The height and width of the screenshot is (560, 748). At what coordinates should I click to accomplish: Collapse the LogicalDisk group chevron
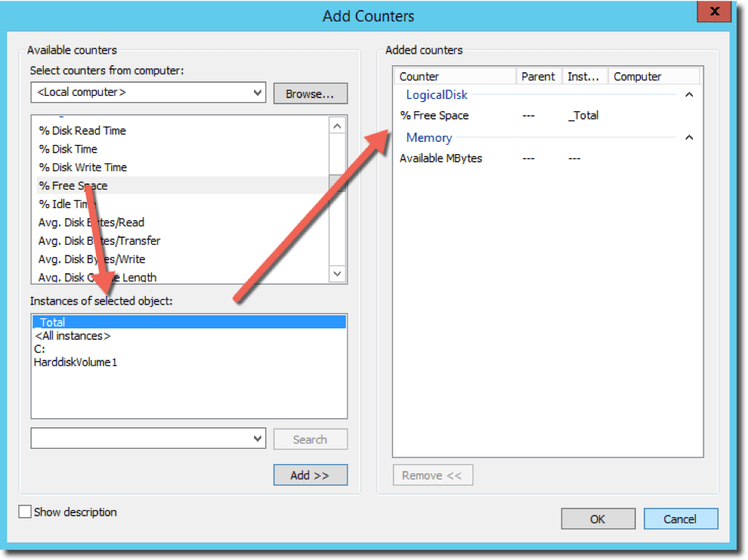(688, 94)
